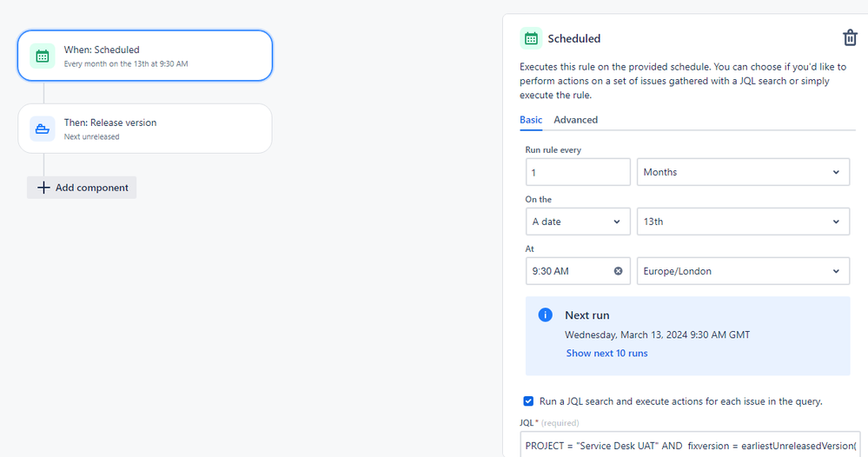Click the plus icon in Add component
The height and width of the screenshot is (457, 868).
tap(43, 188)
